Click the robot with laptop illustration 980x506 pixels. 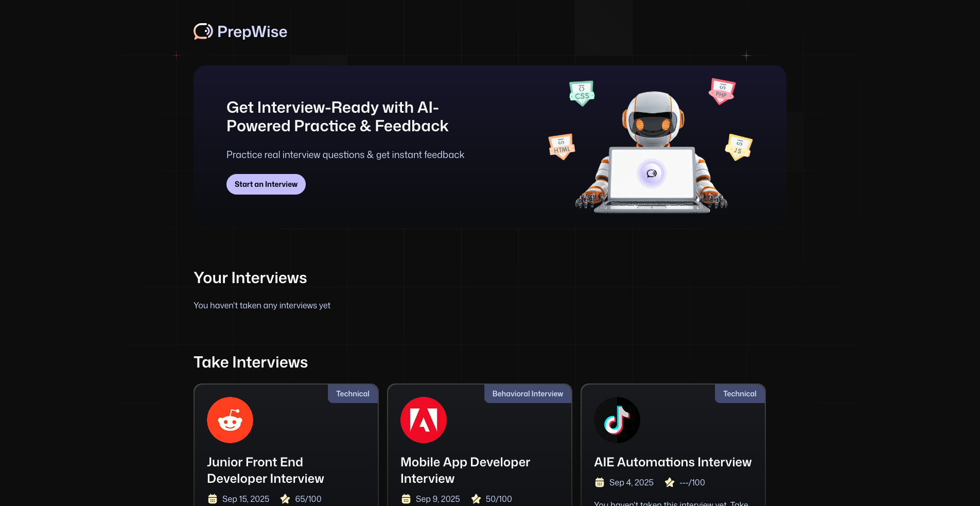pyautogui.click(x=652, y=152)
